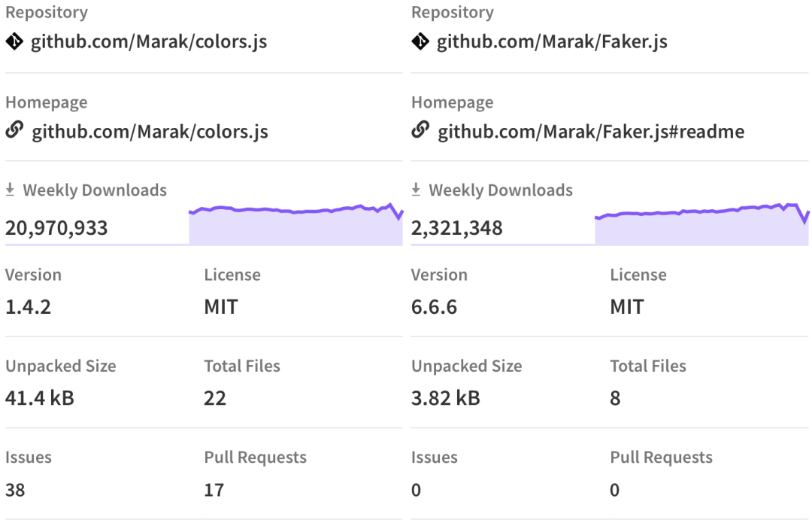The height and width of the screenshot is (523, 812).
Task: Visit the Faker.js#readme homepage link
Action: pyautogui.click(x=591, y=132)
